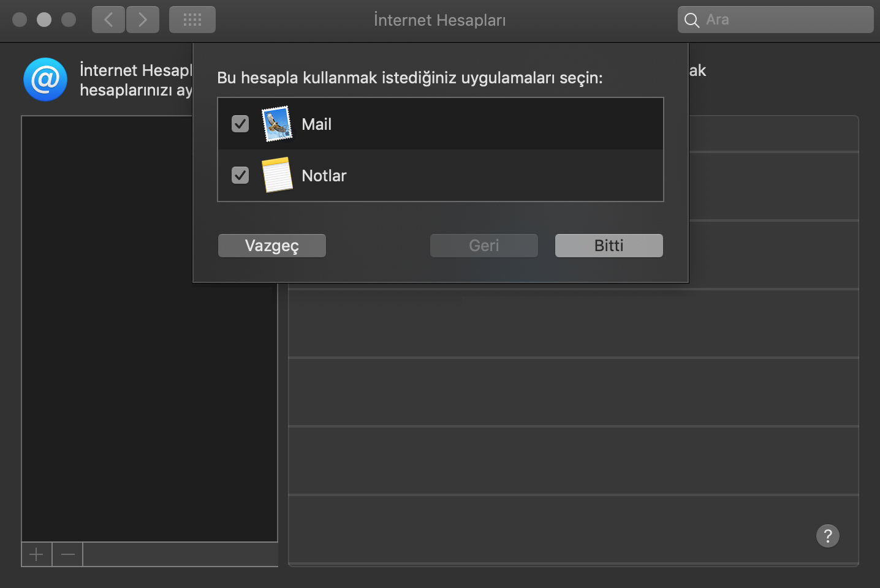Click the Bitti button
This screenshot has height=588, width=880.
coord(609,245)
